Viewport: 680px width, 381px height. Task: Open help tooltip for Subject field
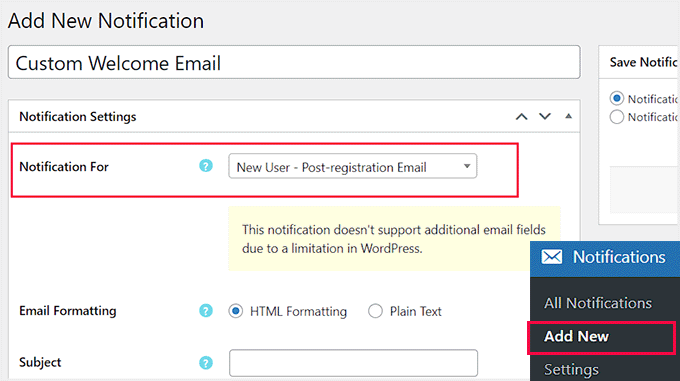coord(206,362)
